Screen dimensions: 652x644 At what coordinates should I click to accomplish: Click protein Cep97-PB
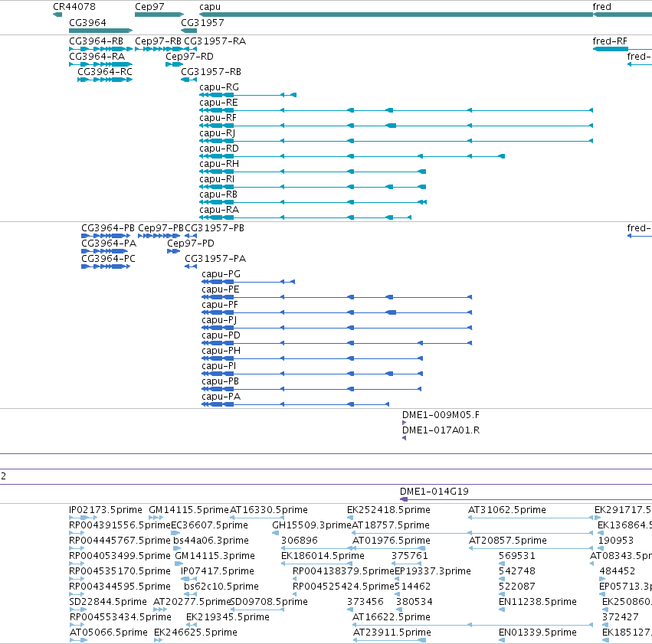[x=159, y=236]
